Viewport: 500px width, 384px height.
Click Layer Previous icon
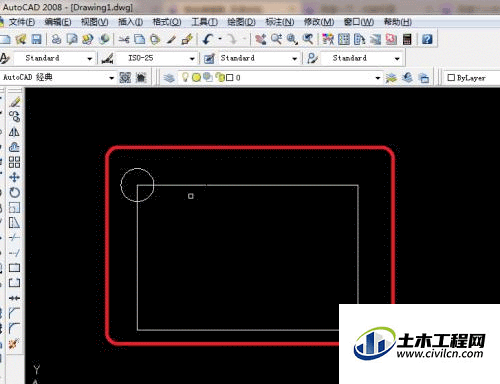click(408, 78)
